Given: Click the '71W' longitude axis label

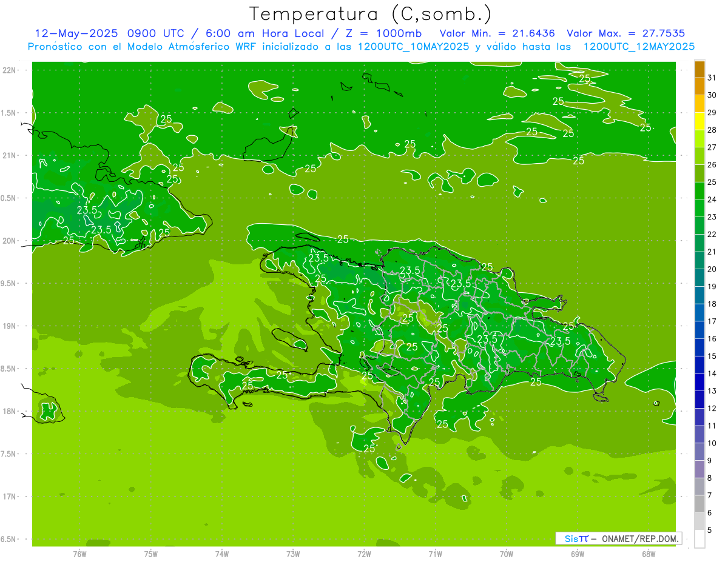Looking at the screenshot, I should point(435,554).
